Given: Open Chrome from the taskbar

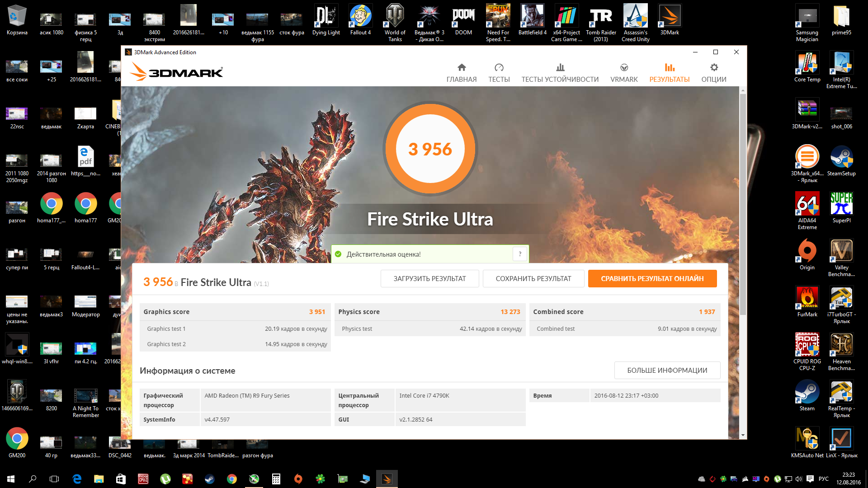Looking at the screenshot, I should coord(231,479).
